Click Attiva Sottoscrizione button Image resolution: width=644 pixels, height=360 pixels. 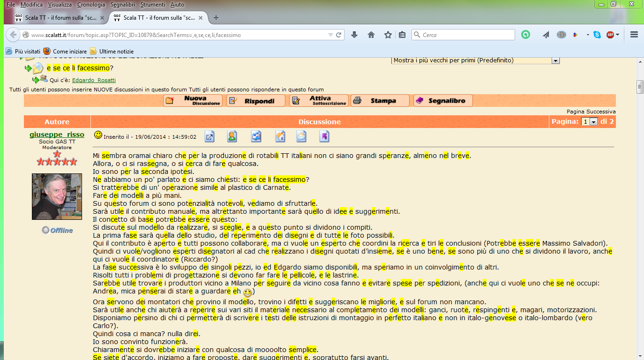tap(319, 101)
